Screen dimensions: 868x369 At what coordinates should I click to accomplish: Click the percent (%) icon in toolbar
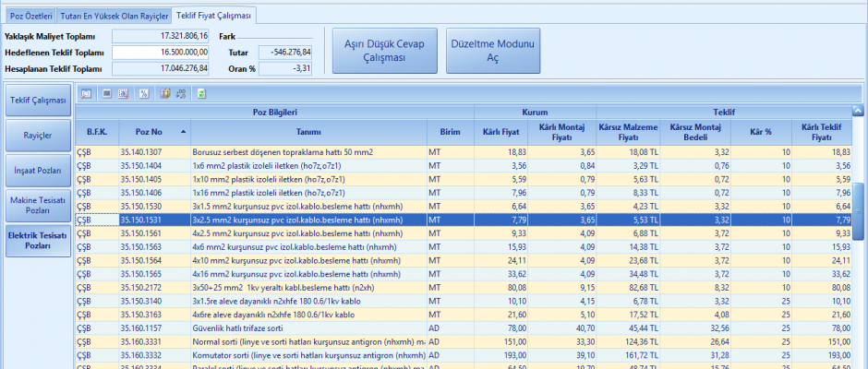144,93
